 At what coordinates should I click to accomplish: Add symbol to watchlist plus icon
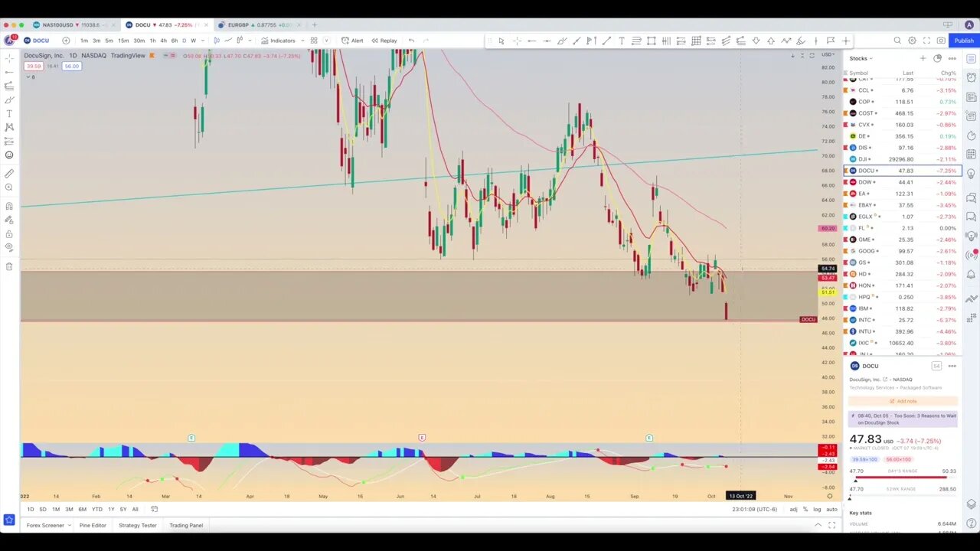pyautogui.click(x=923, y=58)
